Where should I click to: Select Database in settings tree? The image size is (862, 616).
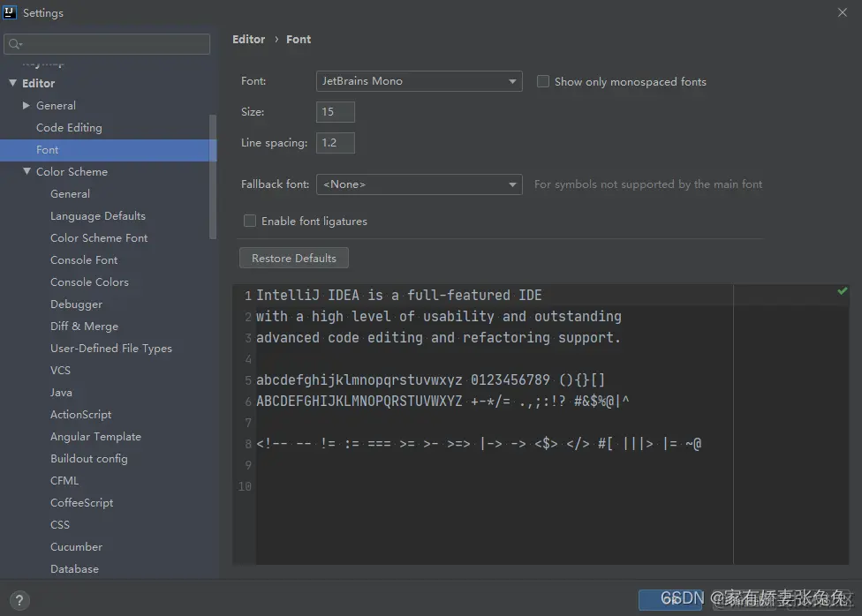click(x=75, y=568)
